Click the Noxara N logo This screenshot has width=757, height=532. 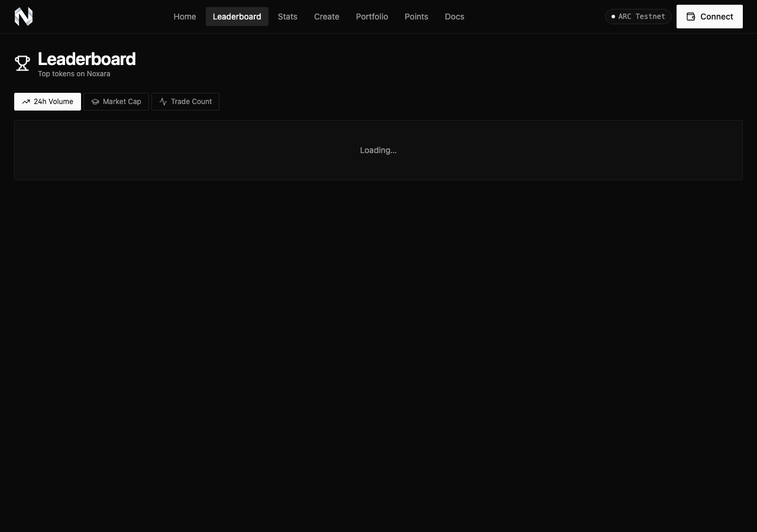tap(24, 17)
